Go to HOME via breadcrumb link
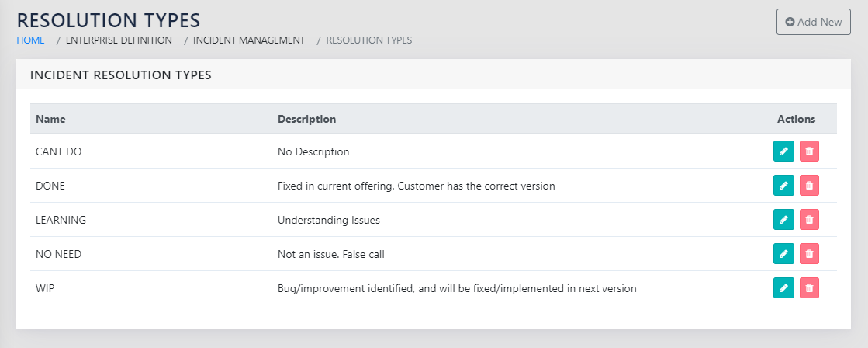Image resolution: width=868 pixels, height=348 pixels. [x=31, y=40]
